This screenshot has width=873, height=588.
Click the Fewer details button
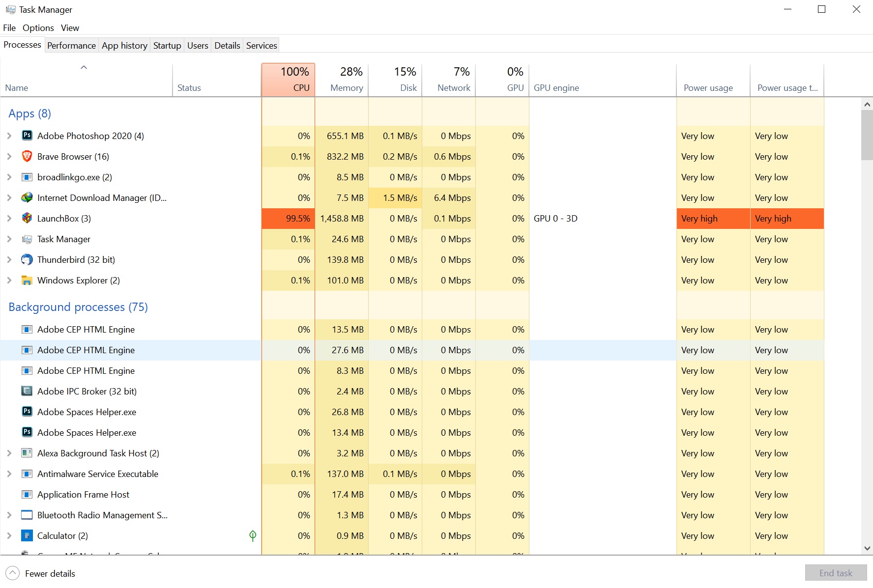41,573
